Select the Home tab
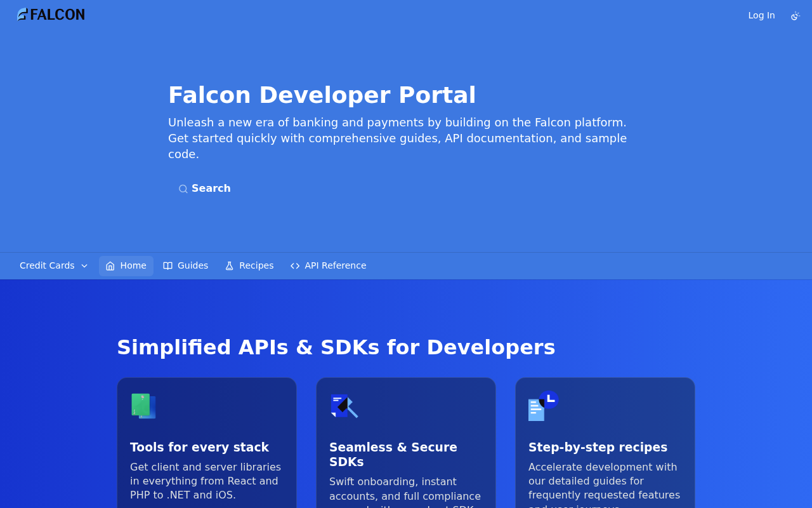This screenshot has width=812, height=508. (x=126, y=265)
